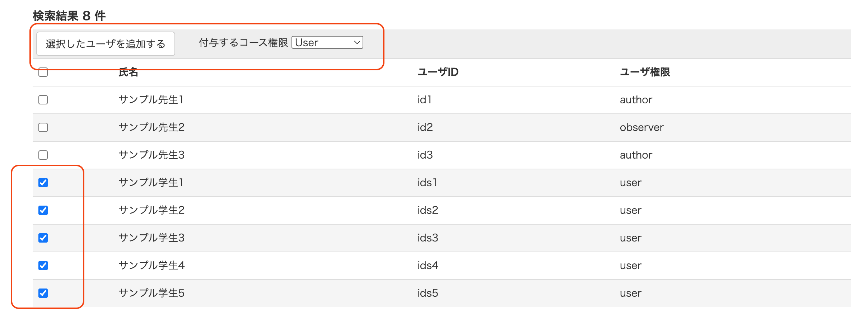
Task: Click the 氏名 column header
Action: coord(128,72)
